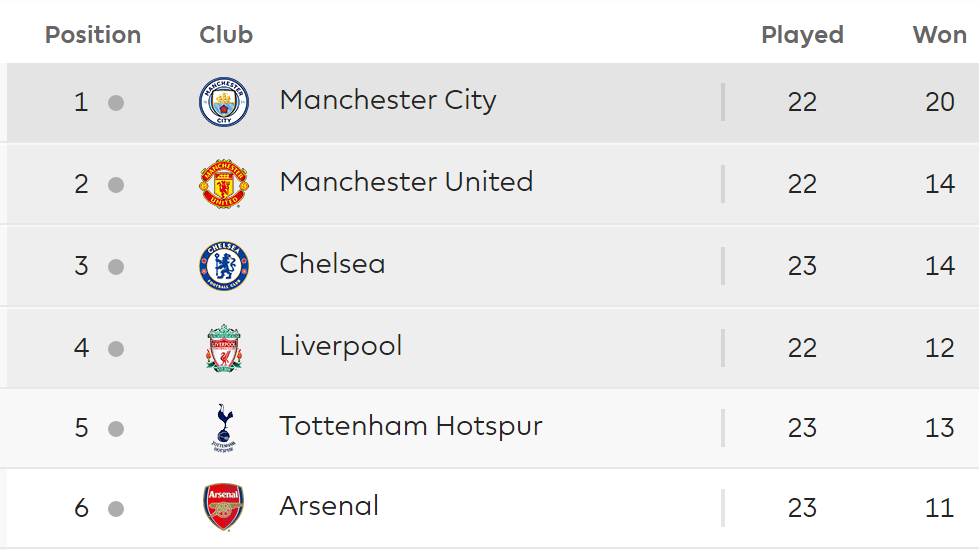Open the Manchester City team link

pos(388,101)
